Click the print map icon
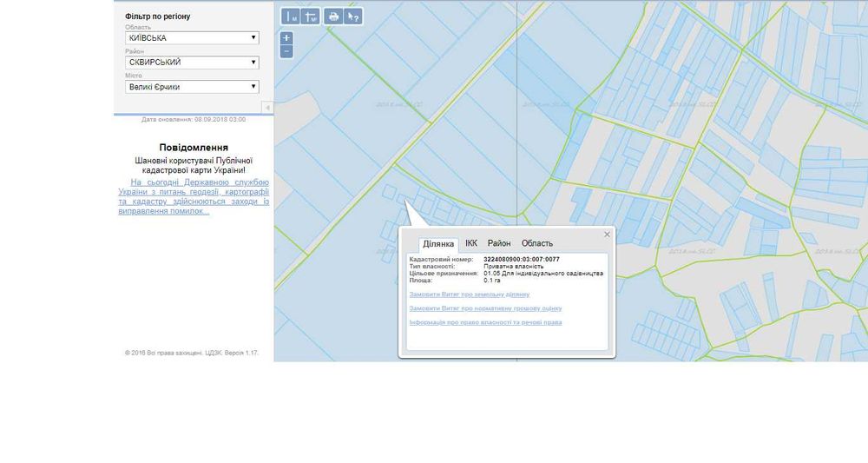Image resolution: width=868 pixels, height=463 pixels. point(333,16)
